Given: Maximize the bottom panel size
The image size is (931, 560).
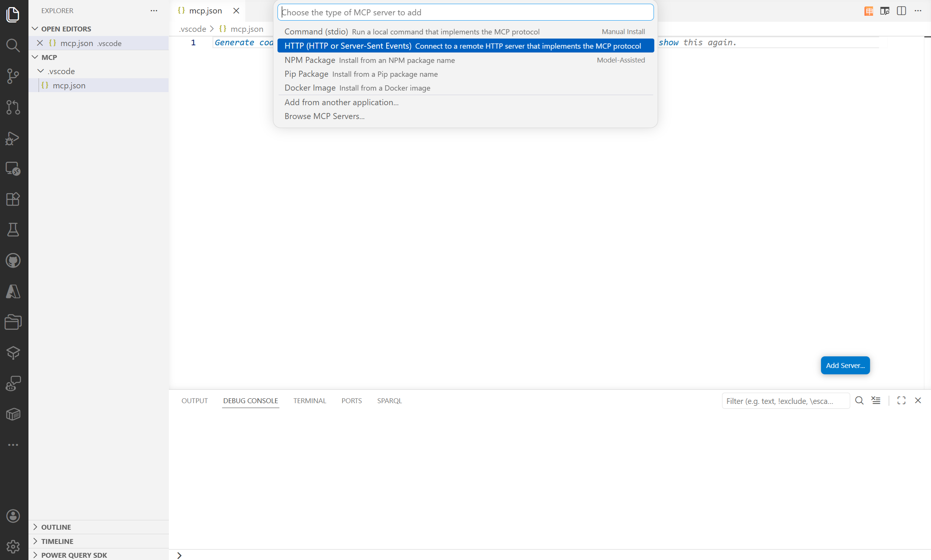Looking at the screenshot, I should pyautogui.click(x=901, y=401).
